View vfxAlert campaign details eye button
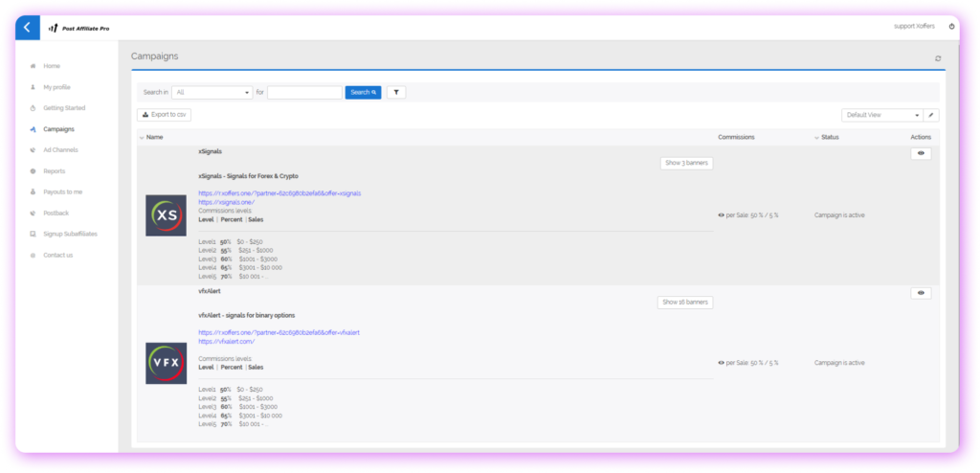This screenshot has width=980, height=473. [x=920, y=293]
